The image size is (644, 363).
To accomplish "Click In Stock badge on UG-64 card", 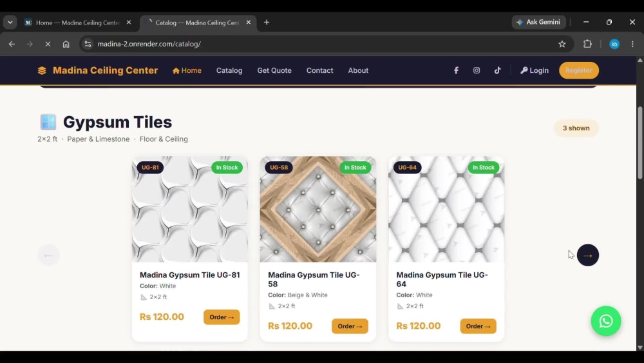I will pos(484,168).
